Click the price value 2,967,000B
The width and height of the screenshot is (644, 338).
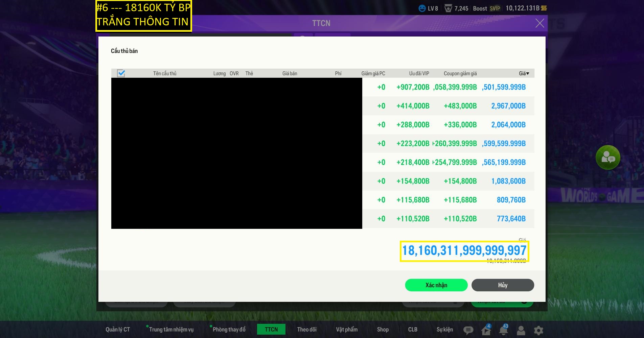pos(508,106)
